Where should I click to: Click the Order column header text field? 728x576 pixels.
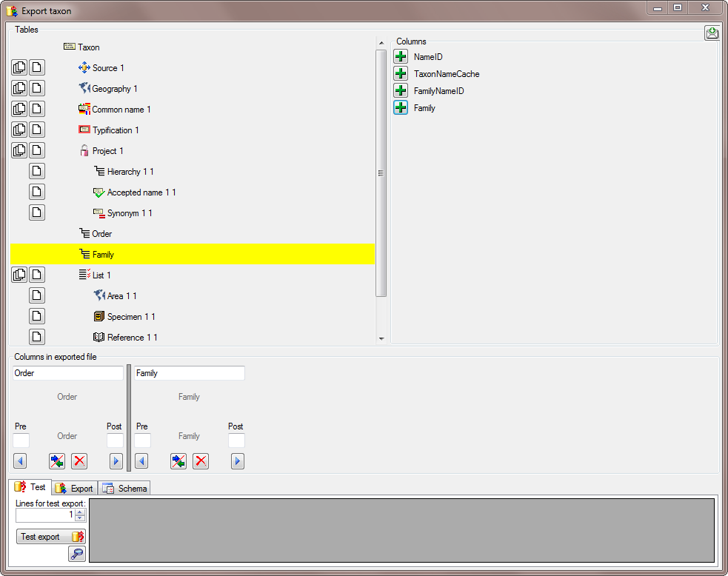[67, 373]
